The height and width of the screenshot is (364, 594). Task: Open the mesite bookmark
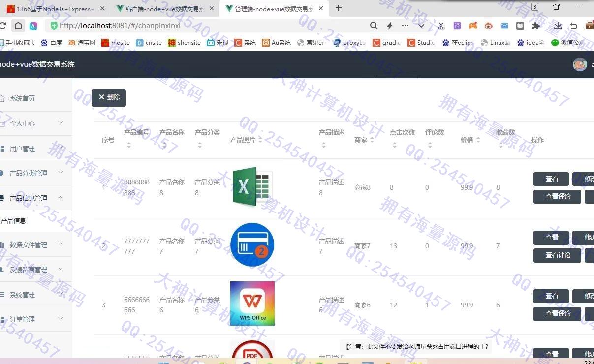click(x=116, y=43)
